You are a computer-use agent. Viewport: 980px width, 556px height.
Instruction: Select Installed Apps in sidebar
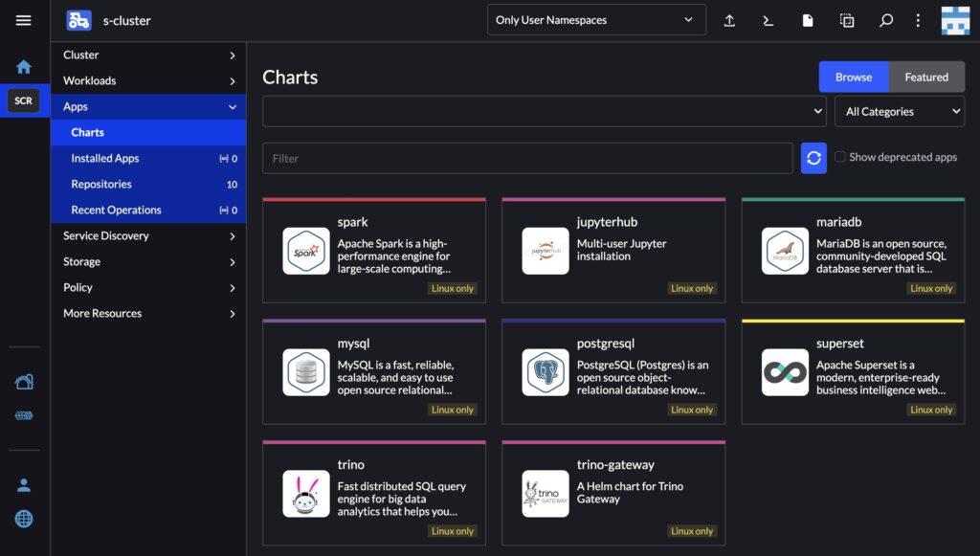[105, 158]
